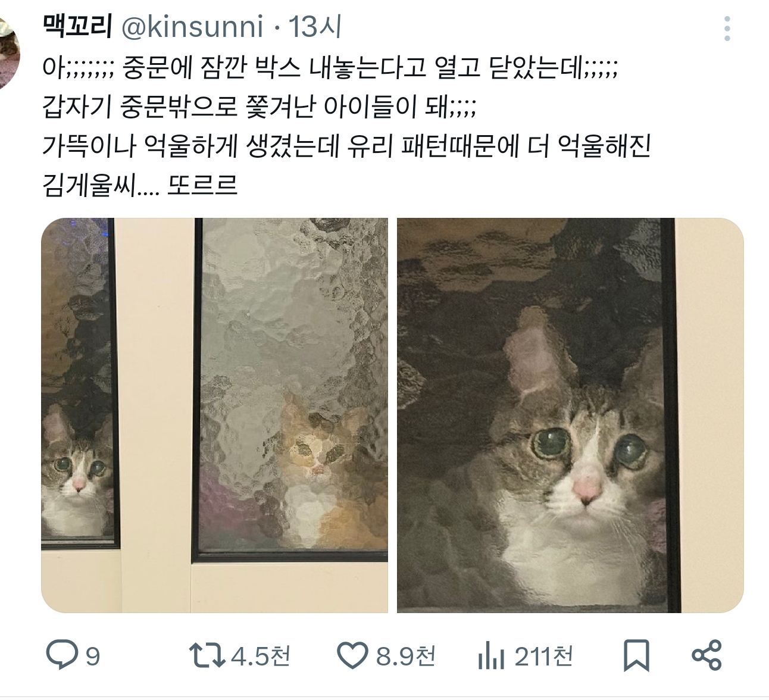Image resolution: width=769 pixels, height=700 pixels.
Task: Click the 8.9천 likes count
Action: (406, 656)
